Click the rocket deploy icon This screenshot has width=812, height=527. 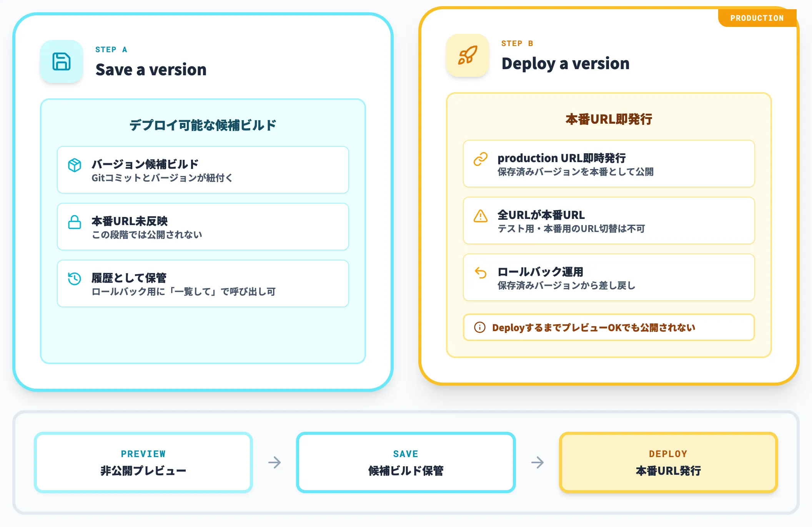pos(468,55)
